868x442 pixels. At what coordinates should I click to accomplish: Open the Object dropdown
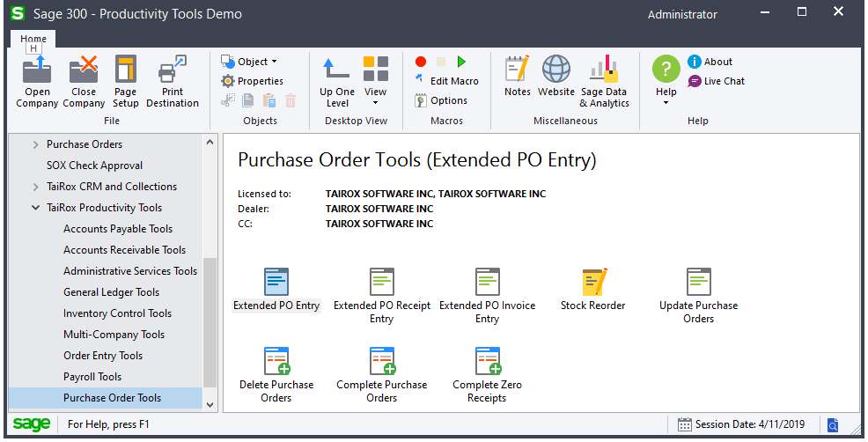(249, 62)
